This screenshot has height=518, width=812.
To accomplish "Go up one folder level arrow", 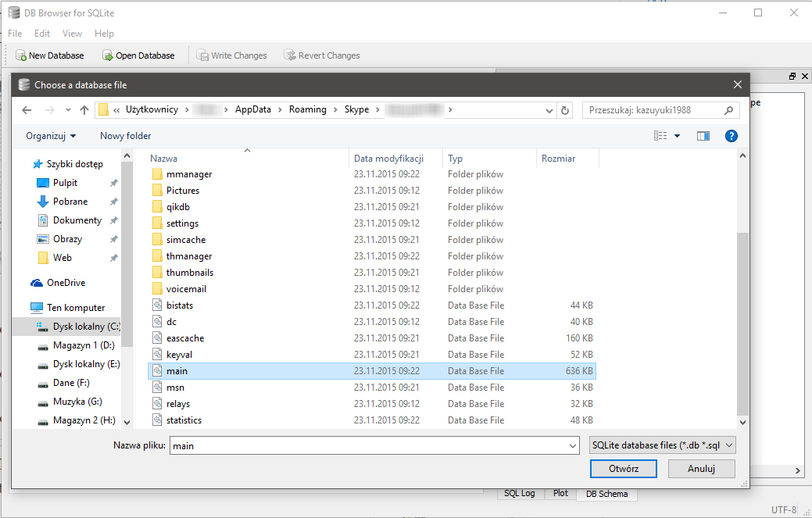I will 84,109.
